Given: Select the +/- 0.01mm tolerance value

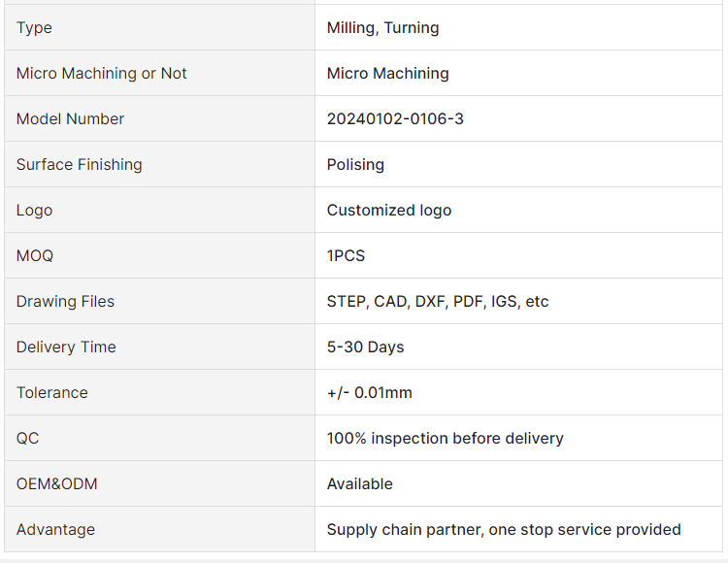Looking at the screenshot, I should pos(369,393).
